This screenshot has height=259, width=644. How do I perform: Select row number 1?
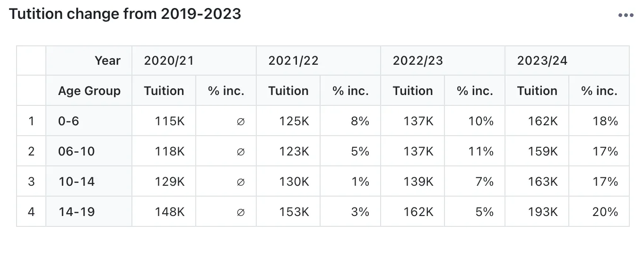(x=31, y=121)
